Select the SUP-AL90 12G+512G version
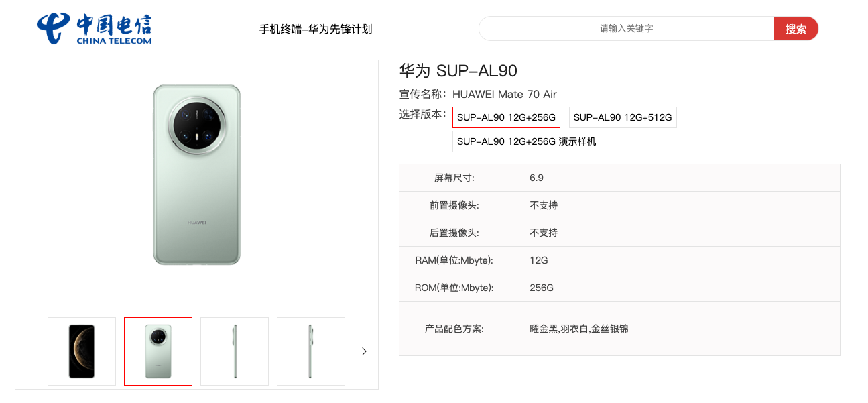This screenshot has width=868, height=403. [622, 117]
